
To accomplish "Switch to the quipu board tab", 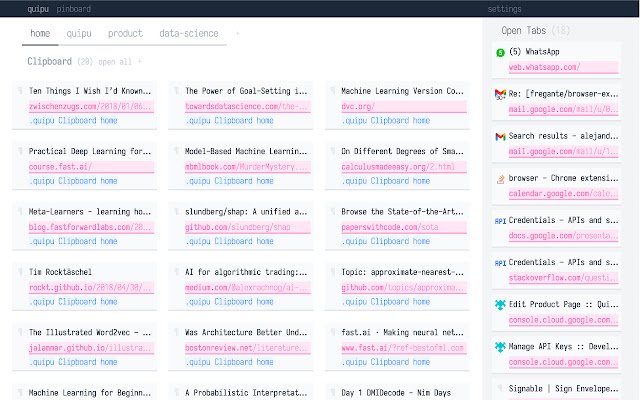I will [x=79, y=33].
